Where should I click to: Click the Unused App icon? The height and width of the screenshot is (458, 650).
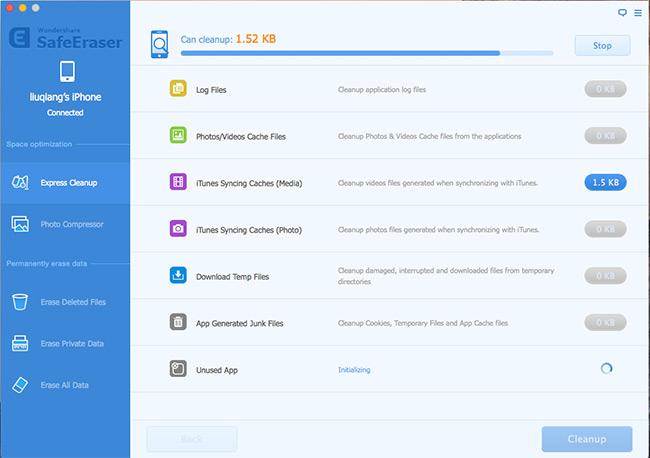click(x=178, y=368)
